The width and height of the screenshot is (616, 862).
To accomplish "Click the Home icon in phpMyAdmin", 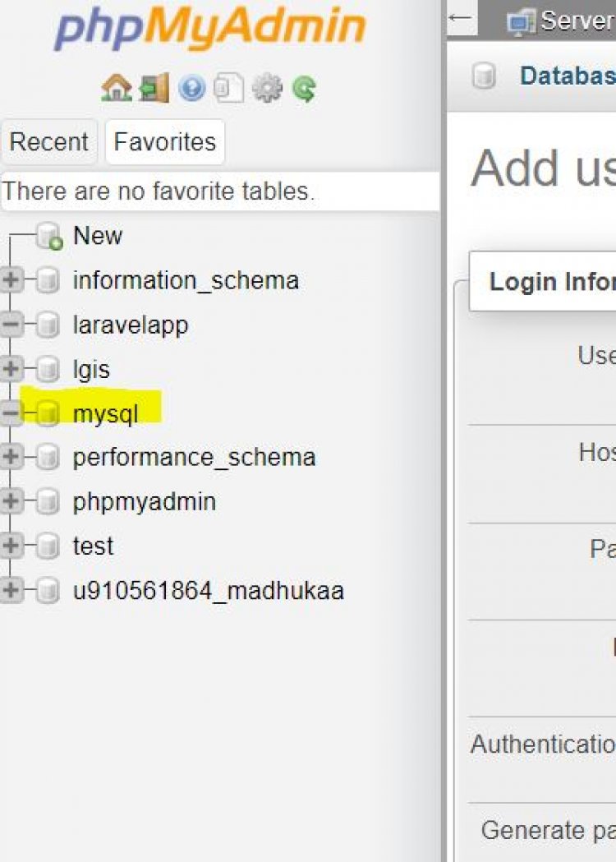I will pyautogui.click(x=116, y=88).
